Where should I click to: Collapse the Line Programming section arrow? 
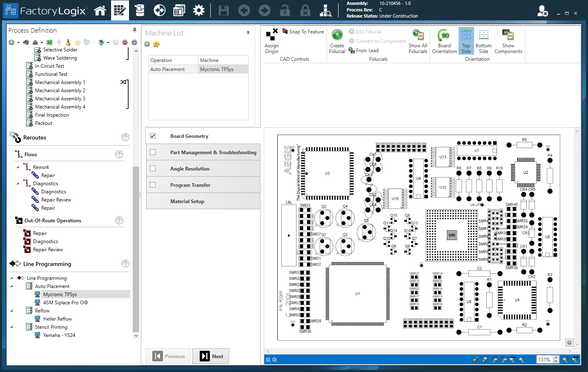125,264
